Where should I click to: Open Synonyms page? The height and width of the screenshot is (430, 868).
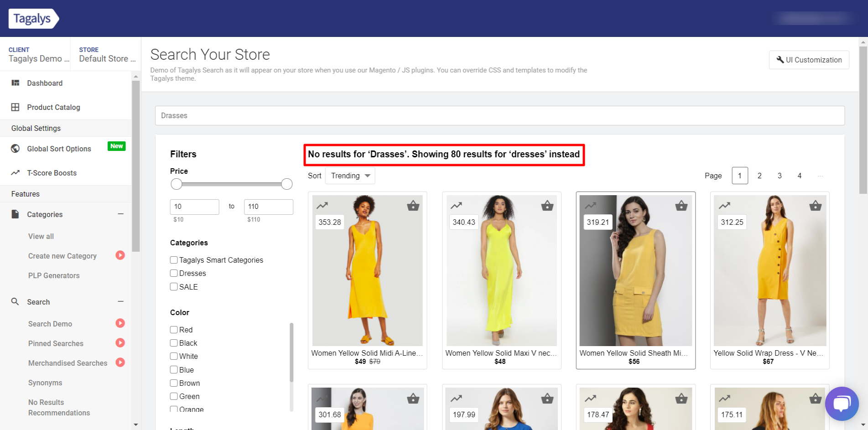click(x=45, y=383)
